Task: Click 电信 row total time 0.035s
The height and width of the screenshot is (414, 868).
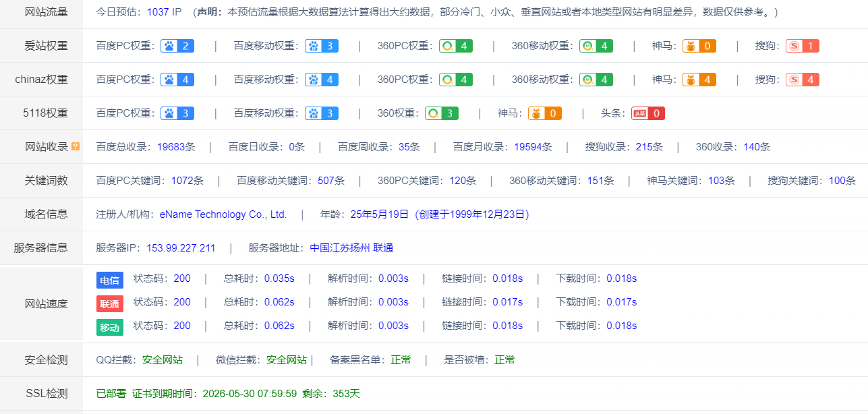Action: tap(279, 278)
